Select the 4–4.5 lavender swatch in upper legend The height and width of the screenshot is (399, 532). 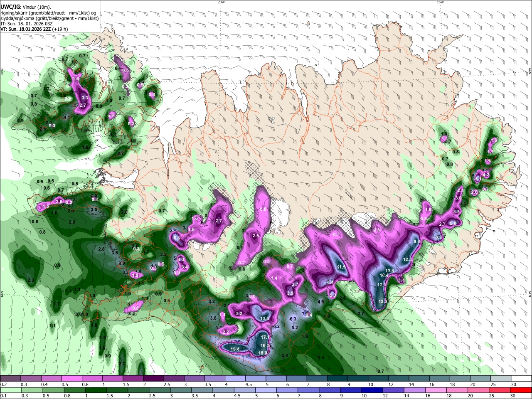tap(235, 379)
